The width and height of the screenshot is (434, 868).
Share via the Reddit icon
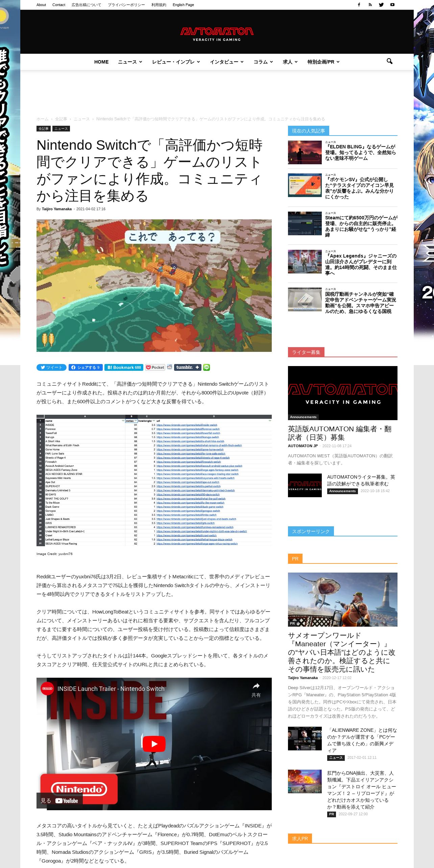[170, 367]
